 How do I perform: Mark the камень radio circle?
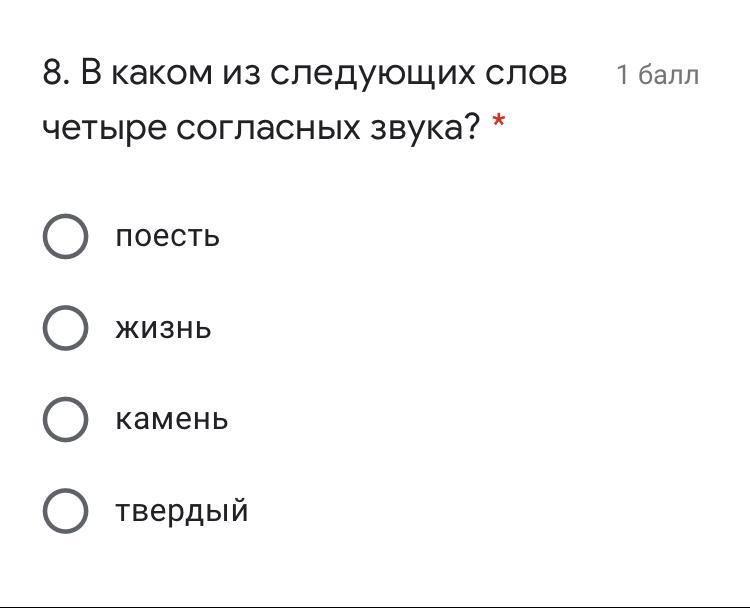[x=66, y=419]
